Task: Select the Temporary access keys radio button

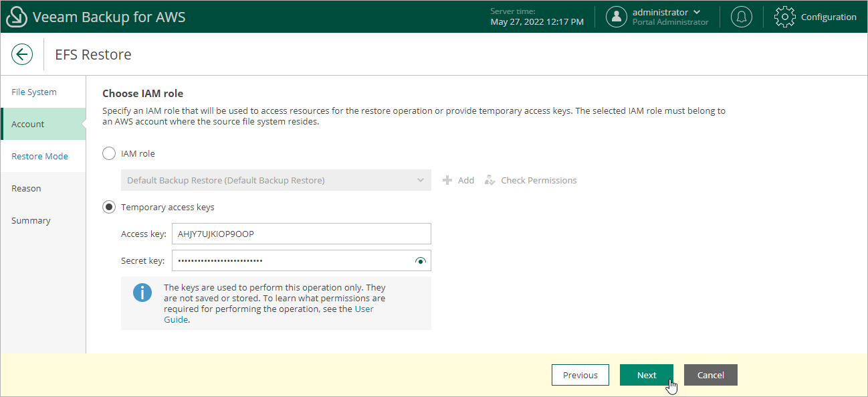Action: point(109,207)
